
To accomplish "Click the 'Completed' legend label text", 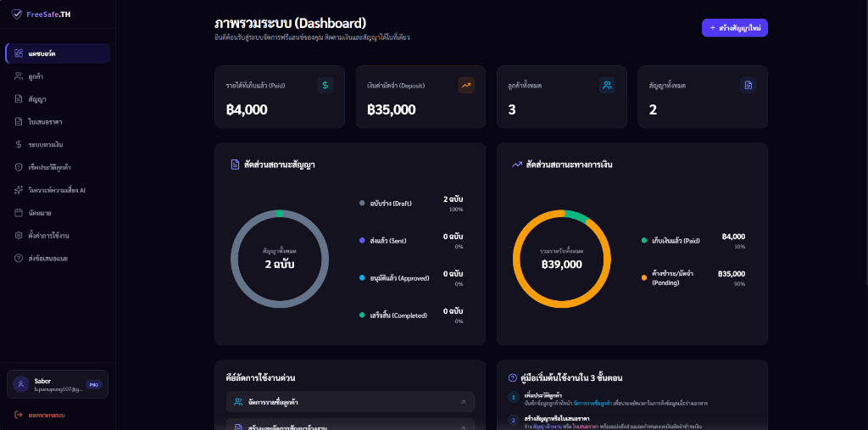I will click(398, 316).
